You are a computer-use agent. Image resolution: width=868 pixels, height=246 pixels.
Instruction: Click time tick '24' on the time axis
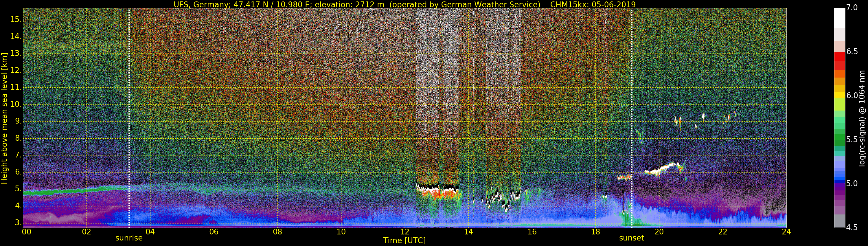click(x=786, y=232)
